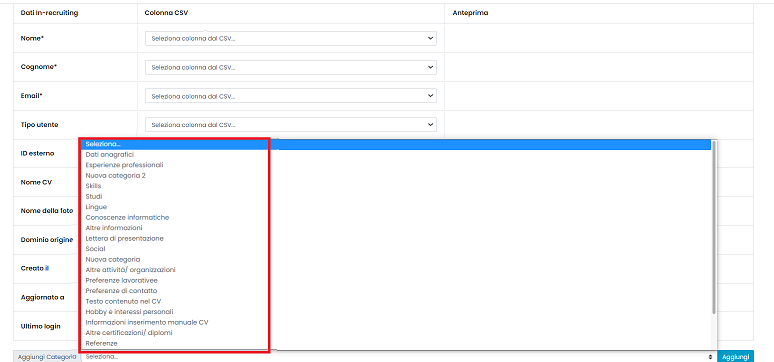Click the Creato il row label
774x362 pixels.
35,268
